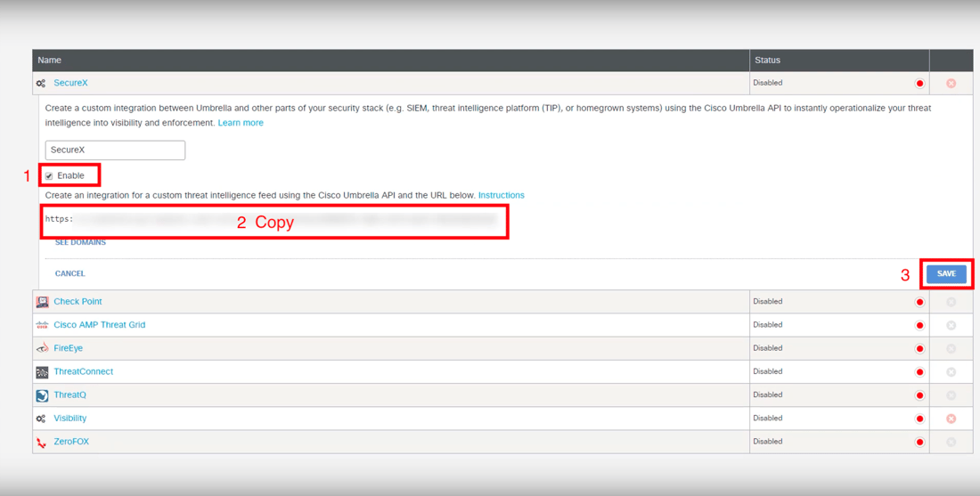
Task: Expand the ThreatQ integration
Action: [69, 394]
